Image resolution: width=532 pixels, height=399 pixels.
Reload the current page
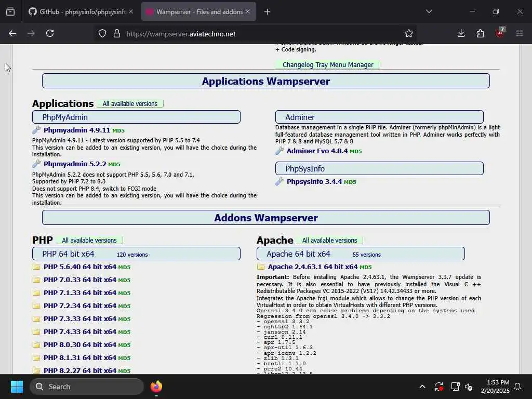click(x=50, y=34)
